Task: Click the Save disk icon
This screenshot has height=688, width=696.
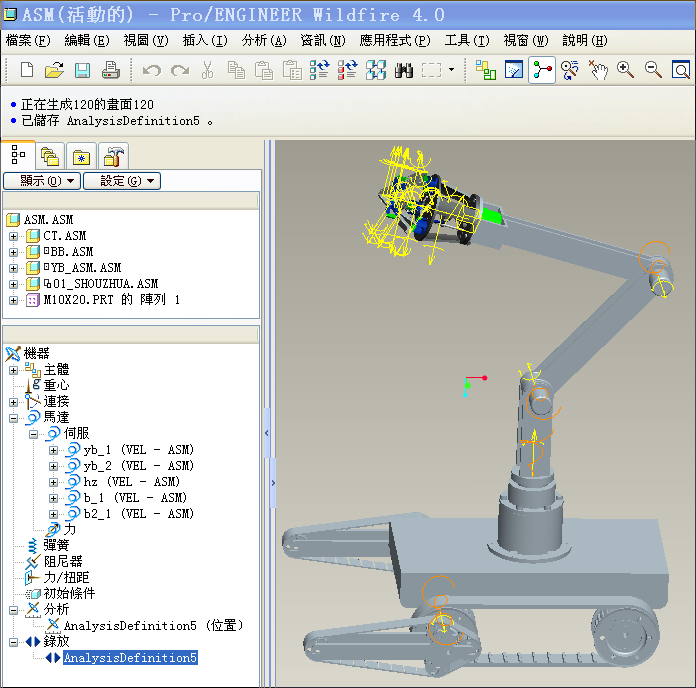Action: click(x=82, y=70)
